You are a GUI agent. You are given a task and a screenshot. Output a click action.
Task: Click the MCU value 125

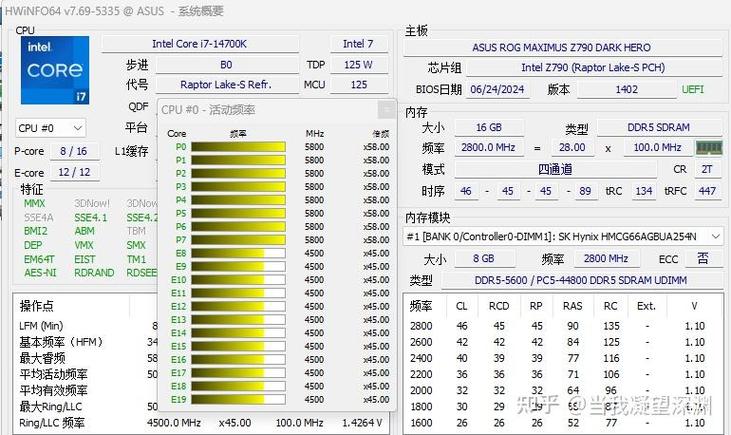358,85
